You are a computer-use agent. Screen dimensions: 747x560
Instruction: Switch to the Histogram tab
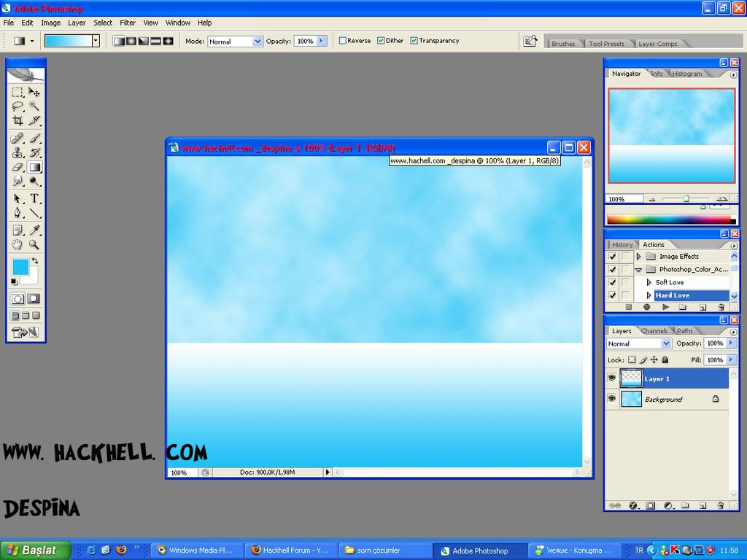point(687,74)
